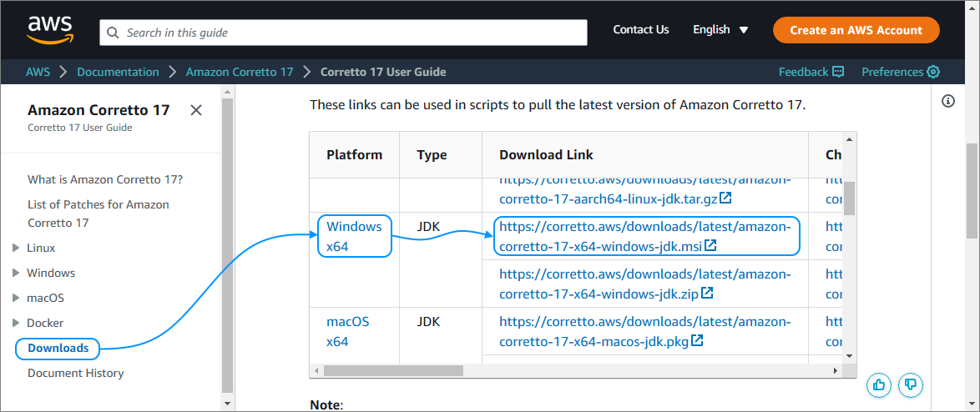Image resolution: width=980 pixels, height=412 pixels.
Task: Click the sidebar scroll up arrow
Action: [x=228, y=92]
